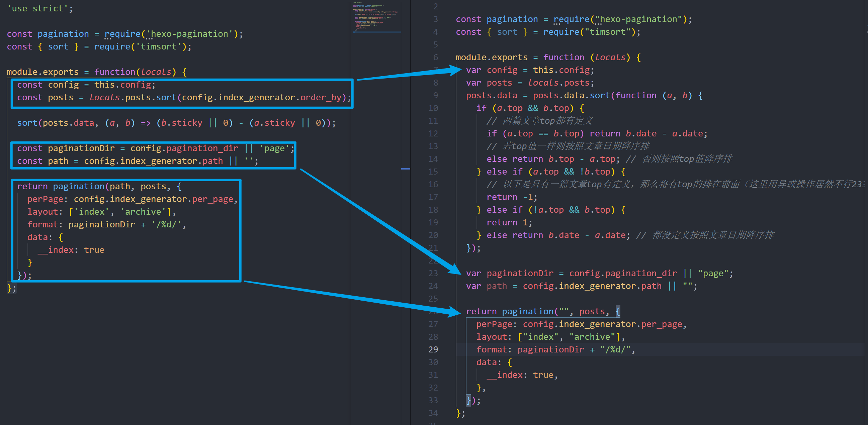Image resolution: width=868 pixels, height=425 pixels.
Task: Click "} else if (!a.top && b.top) {" line
Action: coord(550,210)
